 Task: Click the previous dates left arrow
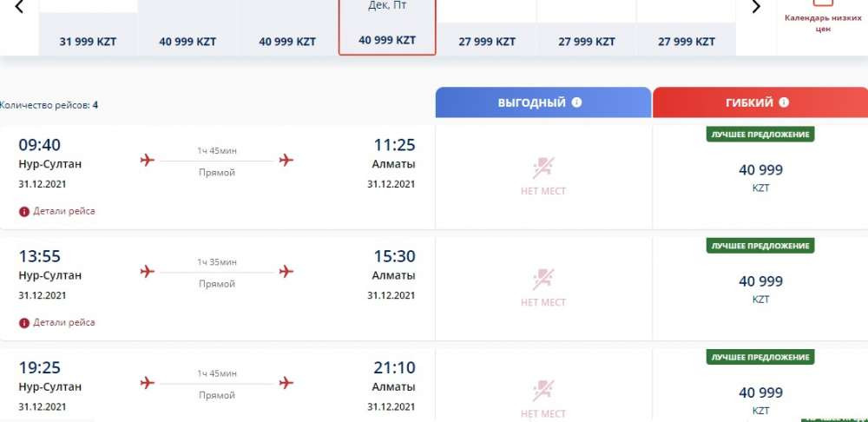pyautogui.click(x=19, y=7)
